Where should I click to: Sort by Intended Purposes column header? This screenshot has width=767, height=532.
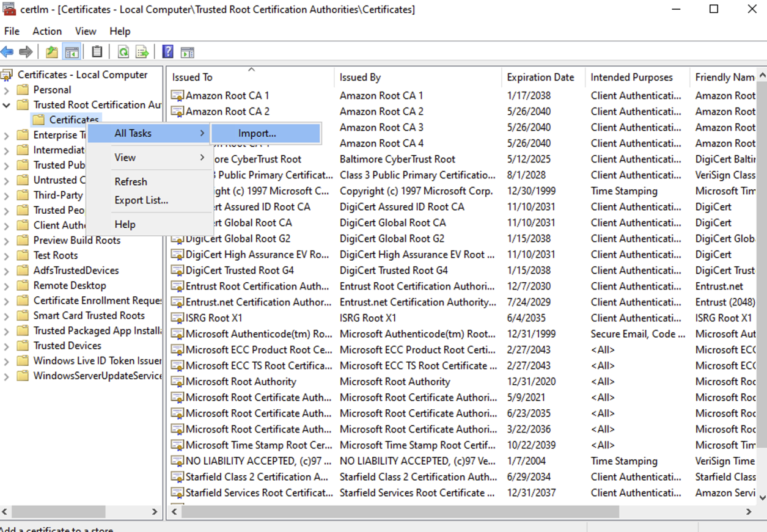(x=637, y=77)
